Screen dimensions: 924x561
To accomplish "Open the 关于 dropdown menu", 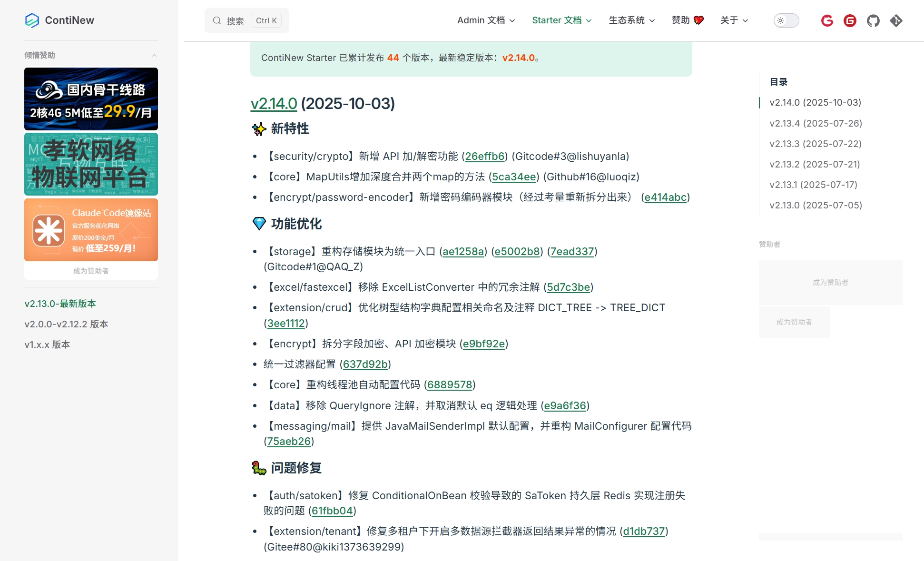I will (734, 20).
